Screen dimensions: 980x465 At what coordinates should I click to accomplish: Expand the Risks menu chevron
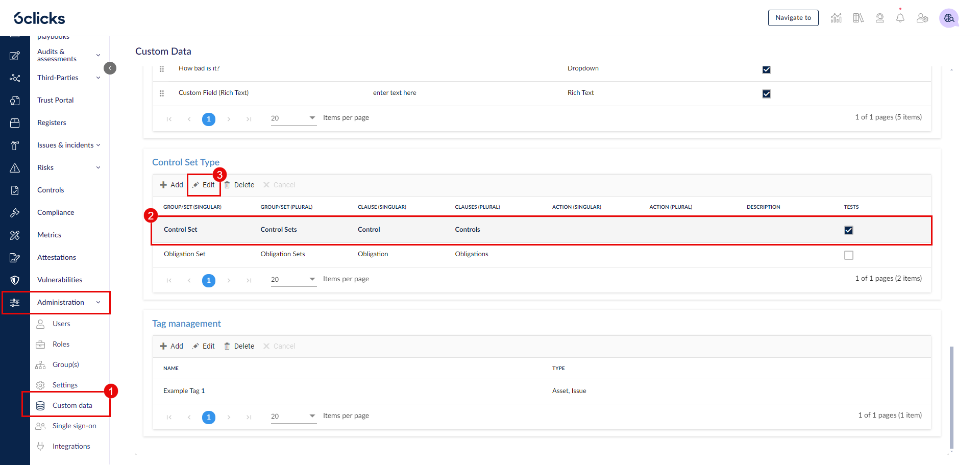pyautogui.click(x=99, y=167)
